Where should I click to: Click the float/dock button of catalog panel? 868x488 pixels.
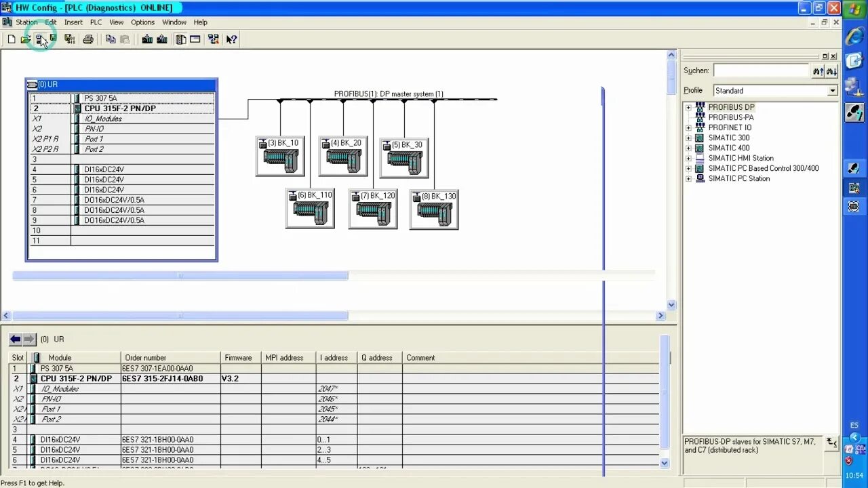click(x=825, y=56)
